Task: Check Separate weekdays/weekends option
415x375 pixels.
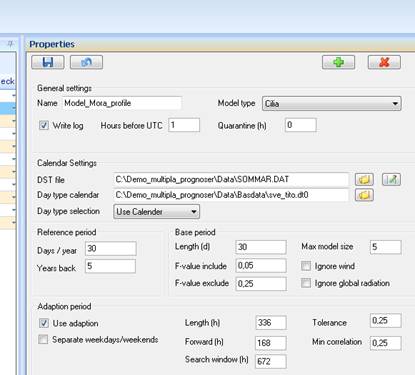Action: point(43,340)
